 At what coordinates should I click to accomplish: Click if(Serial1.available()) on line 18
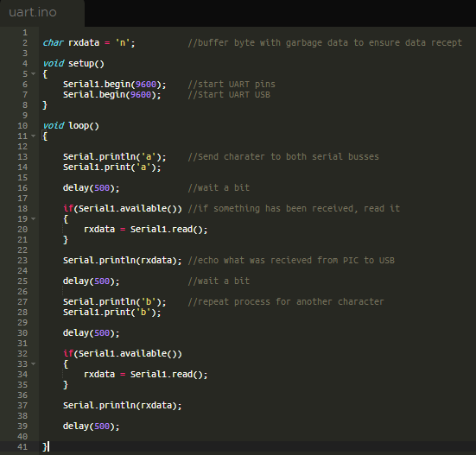pos(123,208)
